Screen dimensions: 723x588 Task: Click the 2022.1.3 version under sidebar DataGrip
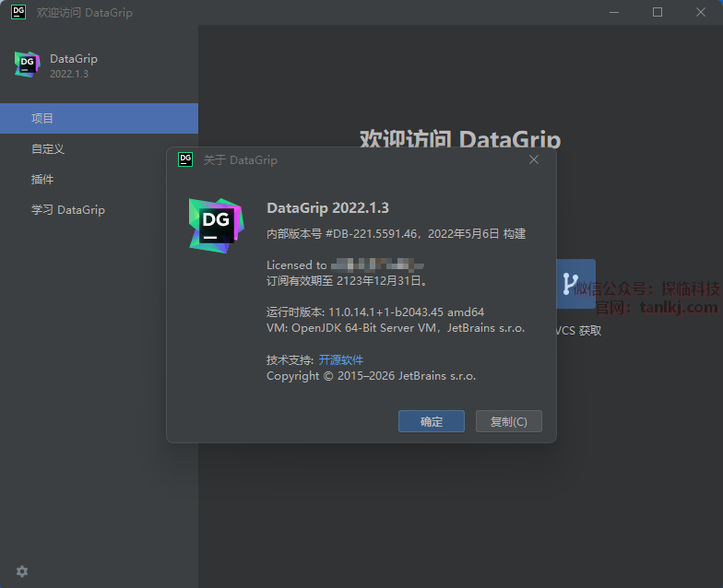pyautogui.click(x=69, y=74)
